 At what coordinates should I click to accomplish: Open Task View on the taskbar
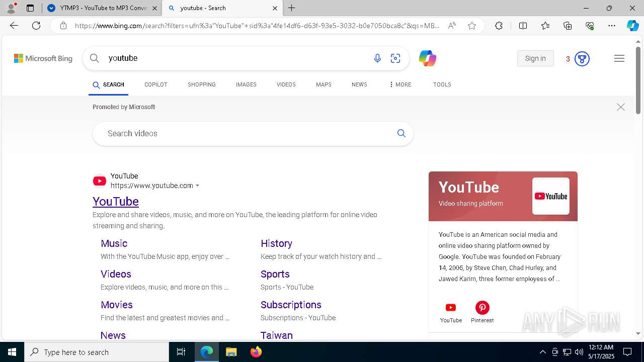181,352
